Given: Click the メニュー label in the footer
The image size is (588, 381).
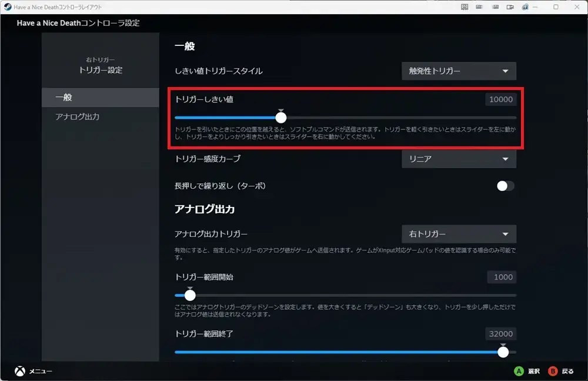Looking at the screenshot, I should click(x=41, y=371).
